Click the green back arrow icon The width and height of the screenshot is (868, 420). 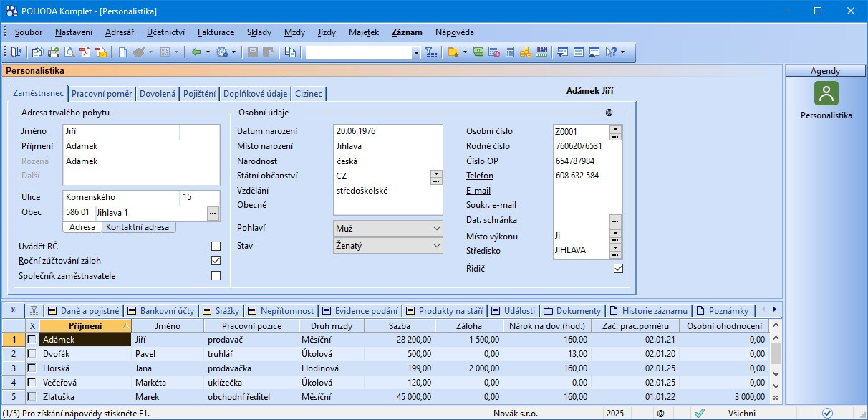(196, 52)
